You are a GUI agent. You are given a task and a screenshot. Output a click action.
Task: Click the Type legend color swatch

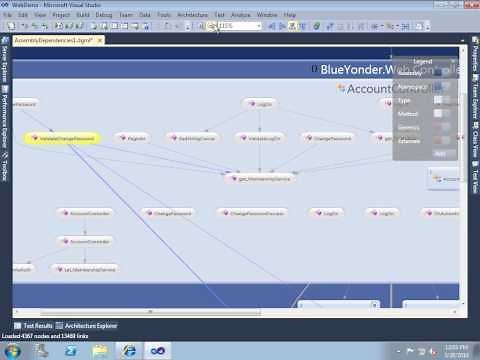point(438,100)
